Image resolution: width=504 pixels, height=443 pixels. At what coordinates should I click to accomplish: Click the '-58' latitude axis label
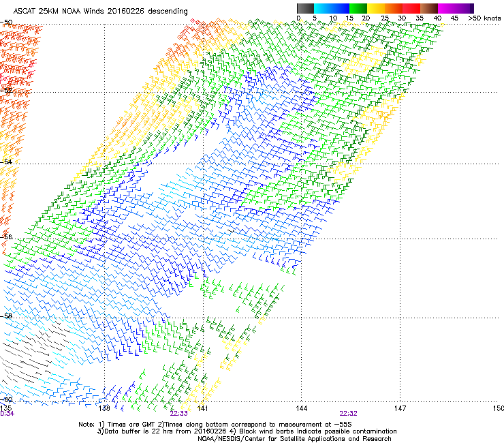click(x=6, y=316)
